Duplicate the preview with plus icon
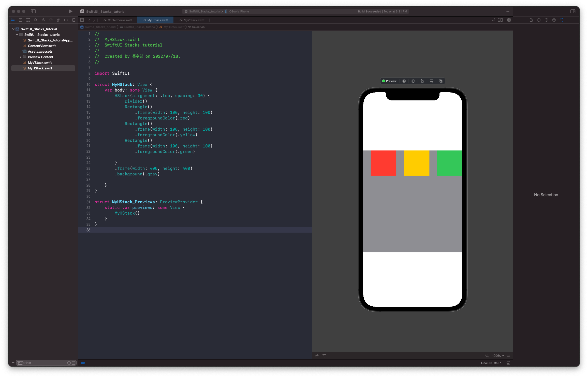The height and width of the screenshot is (377, 588). [x=441, y=81]
